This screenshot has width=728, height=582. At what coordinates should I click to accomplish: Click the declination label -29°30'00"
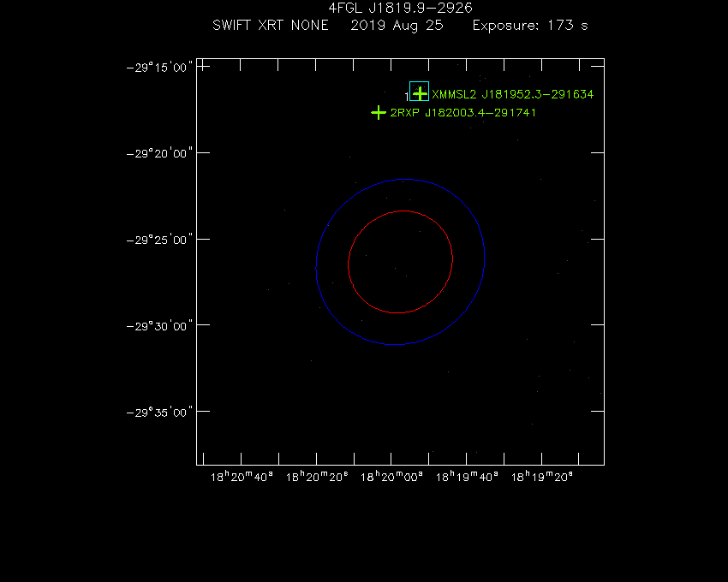[x=159, y=326]
